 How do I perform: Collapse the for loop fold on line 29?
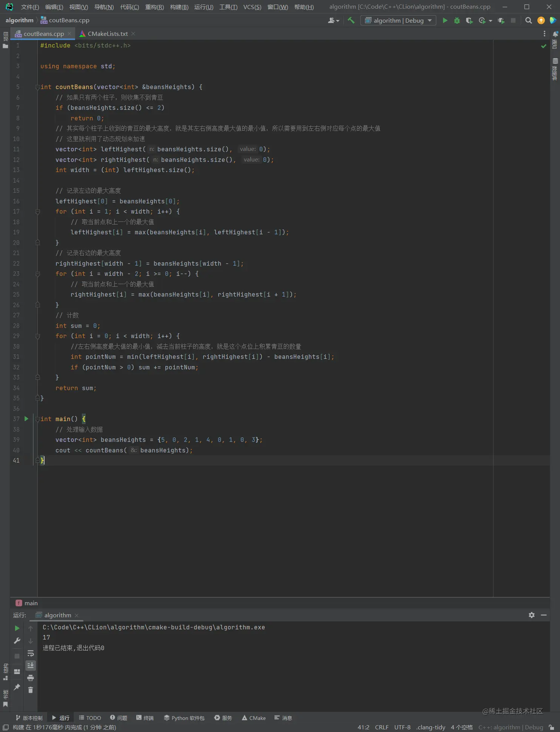coord(37,336)
